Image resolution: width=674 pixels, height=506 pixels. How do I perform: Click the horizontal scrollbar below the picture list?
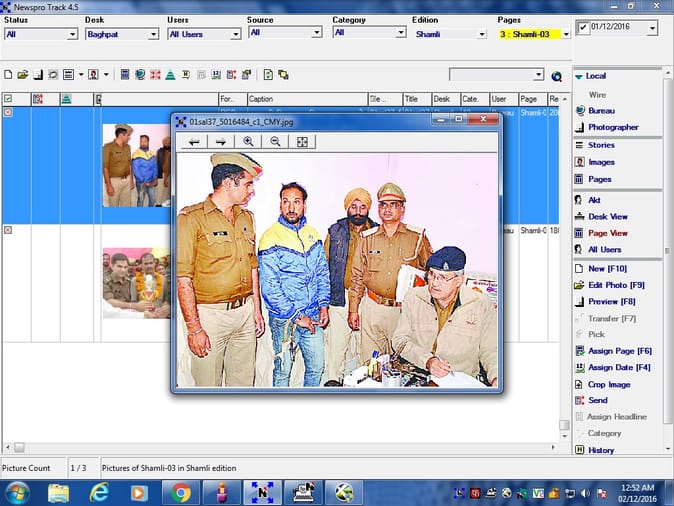[280, 448]
